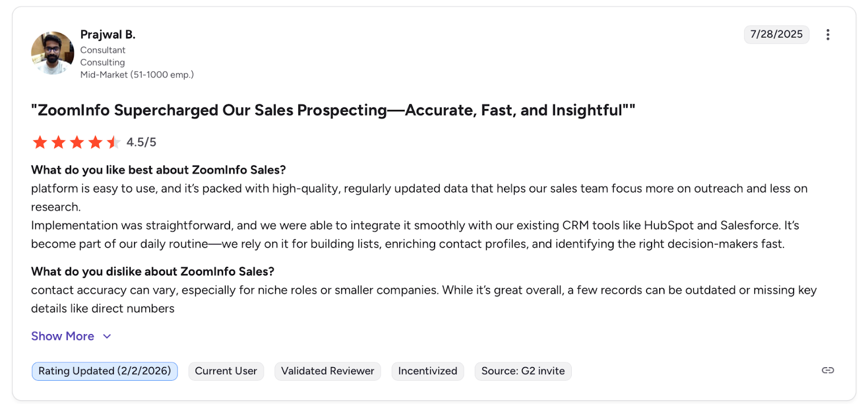The height and width of the screenshot is (404, 868).
Task: Open the three-dot more options menu
Action: pos(827,35)
